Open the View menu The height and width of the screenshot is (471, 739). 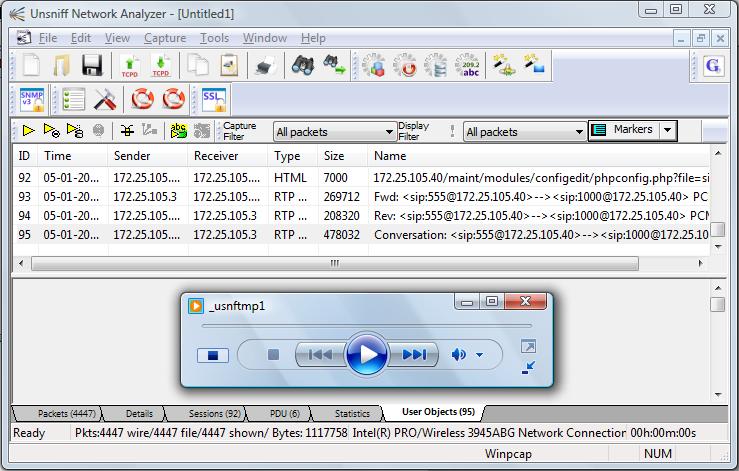pos(117,38)
